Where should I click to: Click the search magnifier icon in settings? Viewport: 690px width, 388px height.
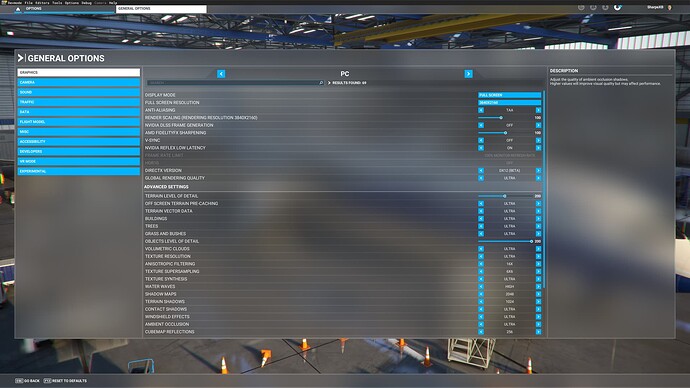point(321,83)
